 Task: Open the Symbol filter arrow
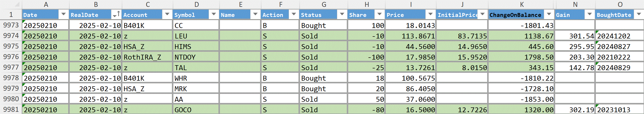click(214, 14)
